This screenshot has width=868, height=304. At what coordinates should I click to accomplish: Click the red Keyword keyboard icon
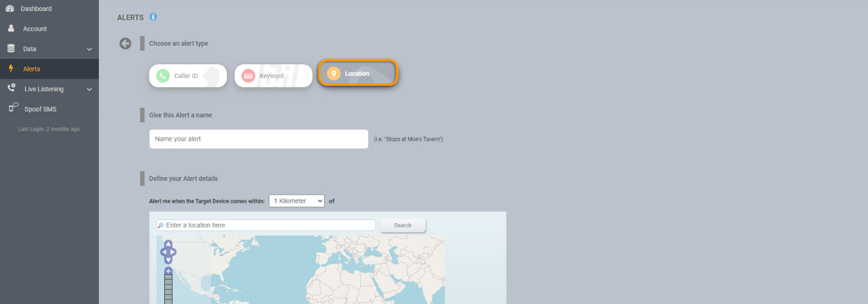(x=248, y=75)
